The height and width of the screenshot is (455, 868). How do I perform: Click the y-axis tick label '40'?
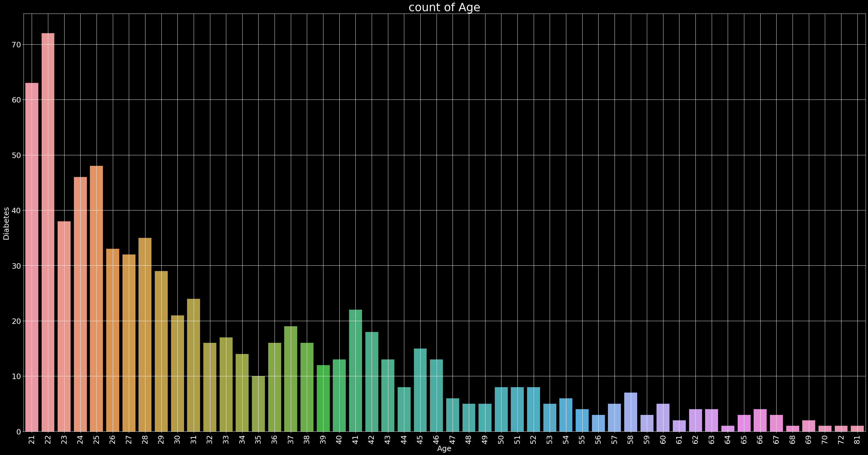pyautogui.click(x=17, y=210)
